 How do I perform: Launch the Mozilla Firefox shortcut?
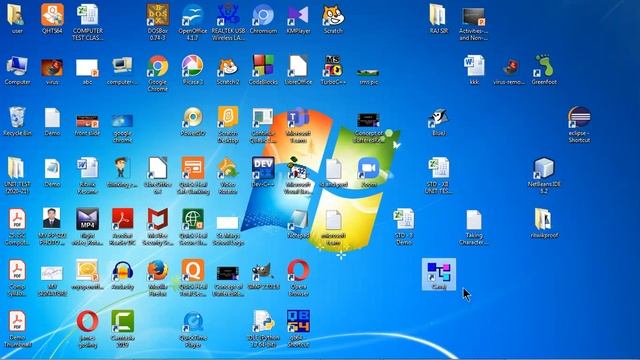click(158, 271)
